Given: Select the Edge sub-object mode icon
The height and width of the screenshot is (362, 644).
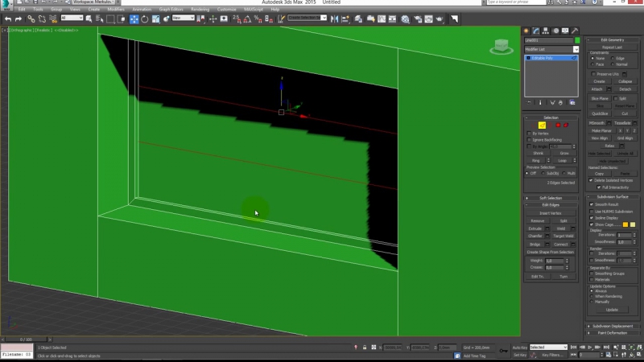Looking at the screenshot, I should [542, 125].
